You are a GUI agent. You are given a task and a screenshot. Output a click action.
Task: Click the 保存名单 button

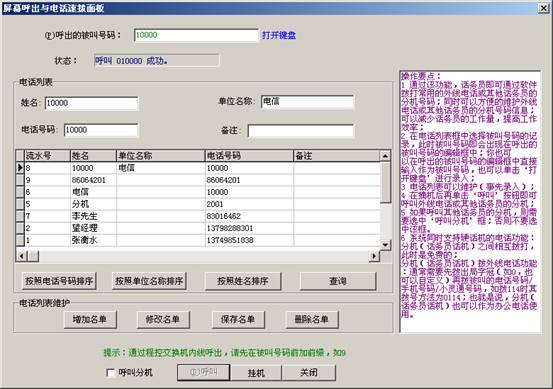point(238,320)
